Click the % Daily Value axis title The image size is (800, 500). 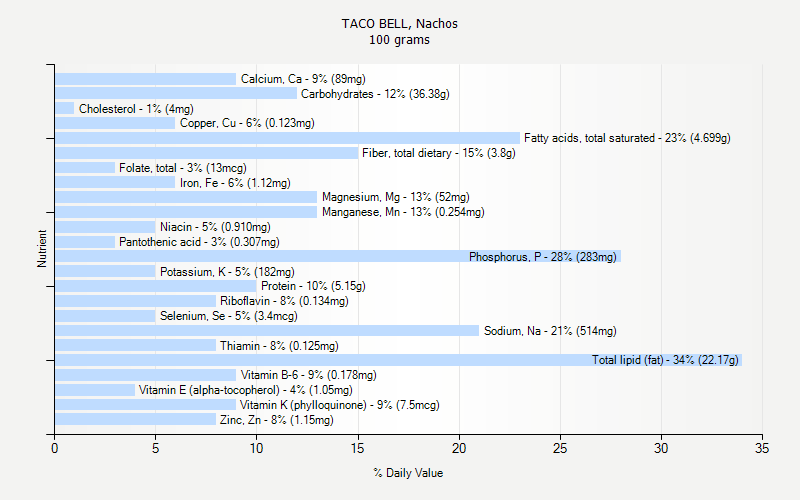coord(408,473)
